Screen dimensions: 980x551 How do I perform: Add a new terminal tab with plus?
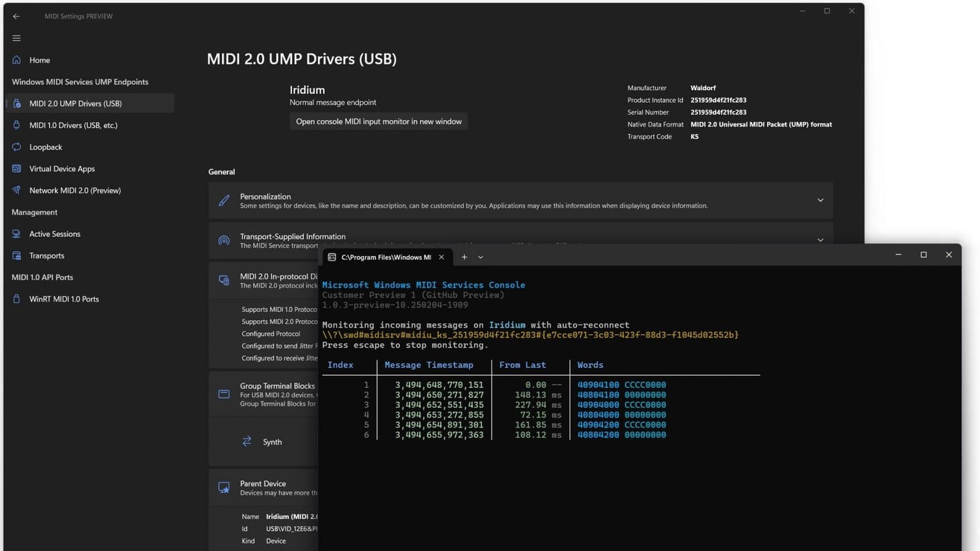tap(464, 257)
